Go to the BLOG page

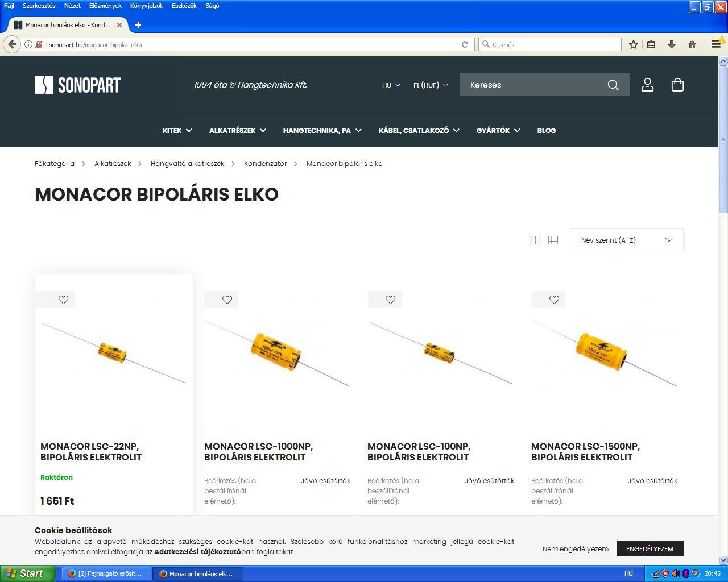coord(547,131)
